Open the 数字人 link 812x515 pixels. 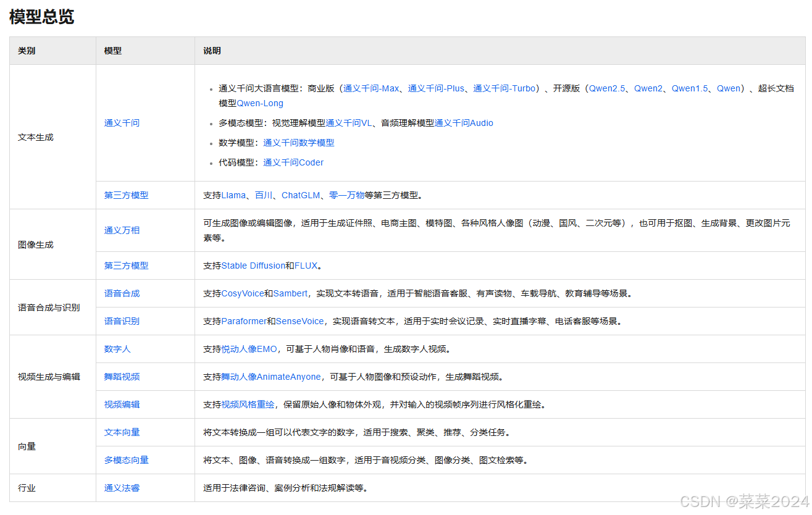click(x=117, y=349)
